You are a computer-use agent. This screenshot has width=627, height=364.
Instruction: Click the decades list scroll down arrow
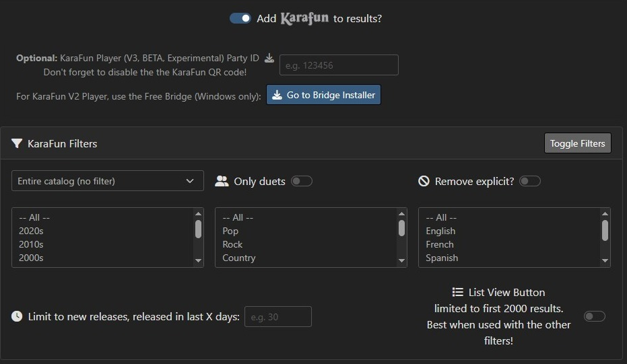198,260
